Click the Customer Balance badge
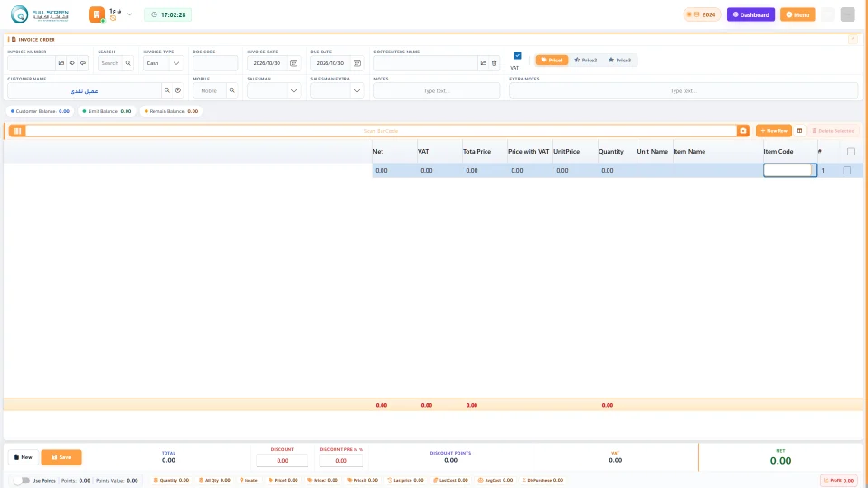Screen dimensions: 868x488 [x=40, y=111]
